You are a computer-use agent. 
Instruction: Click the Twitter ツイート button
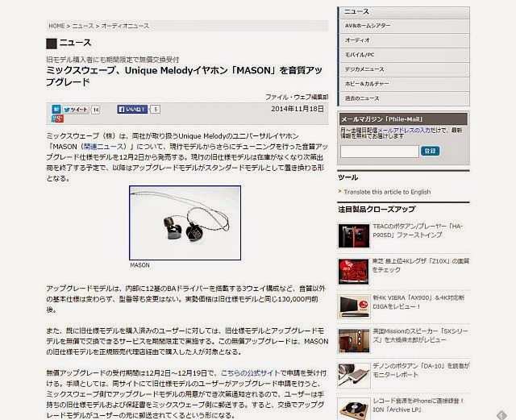76,110
